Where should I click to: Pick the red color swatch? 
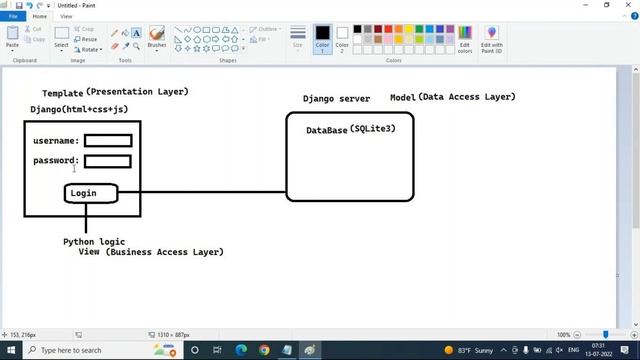coord(388,29)
